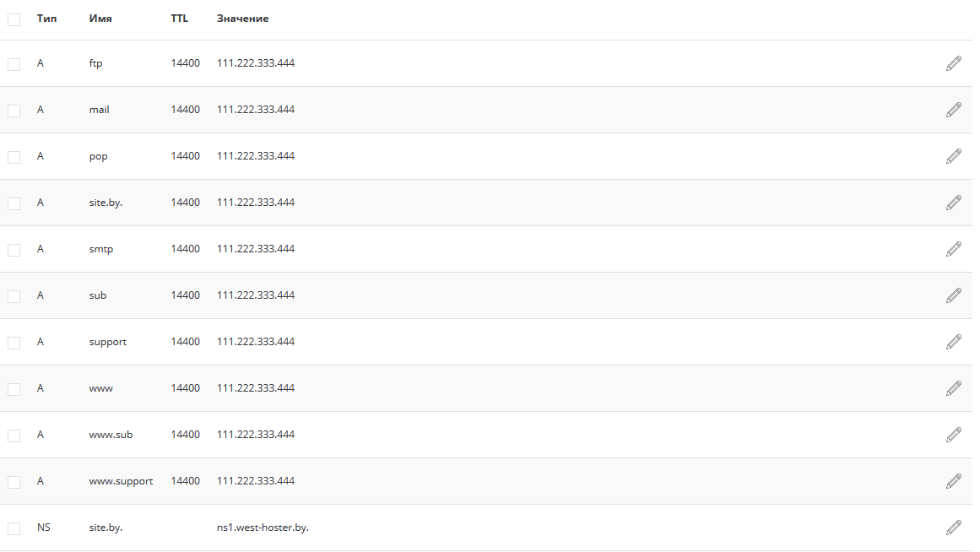Edit the www.support A record

(953, 481)
